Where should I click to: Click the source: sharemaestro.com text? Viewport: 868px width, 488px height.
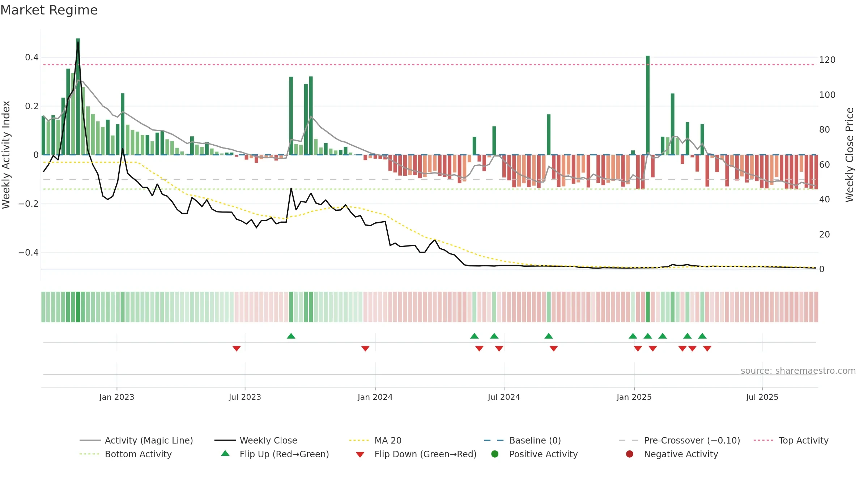pos(798,371)
